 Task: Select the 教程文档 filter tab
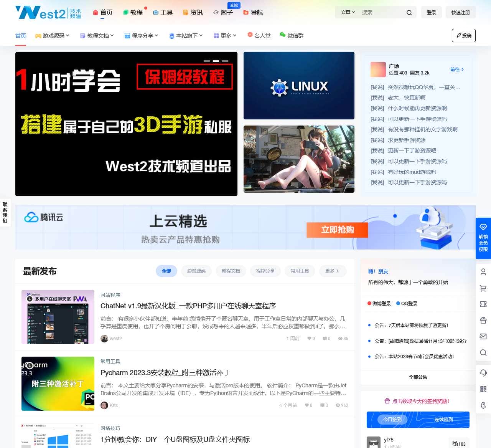tap(231, 271)
